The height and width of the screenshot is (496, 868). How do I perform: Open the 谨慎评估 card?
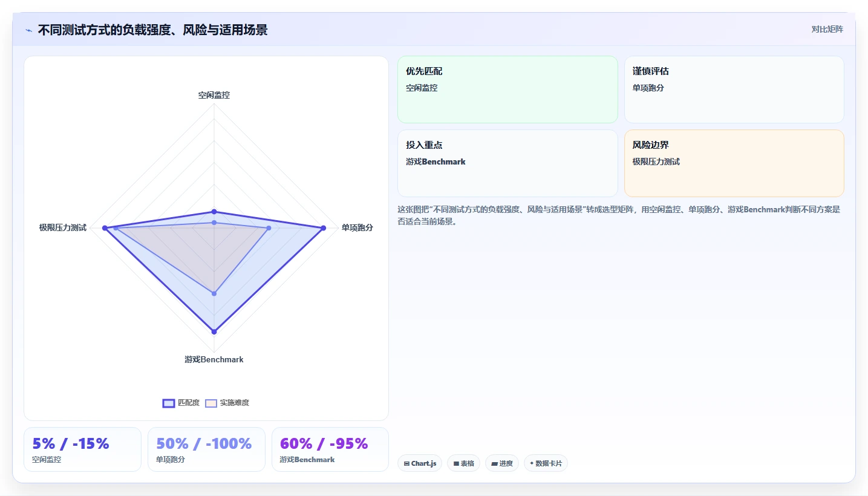[734, 90]
